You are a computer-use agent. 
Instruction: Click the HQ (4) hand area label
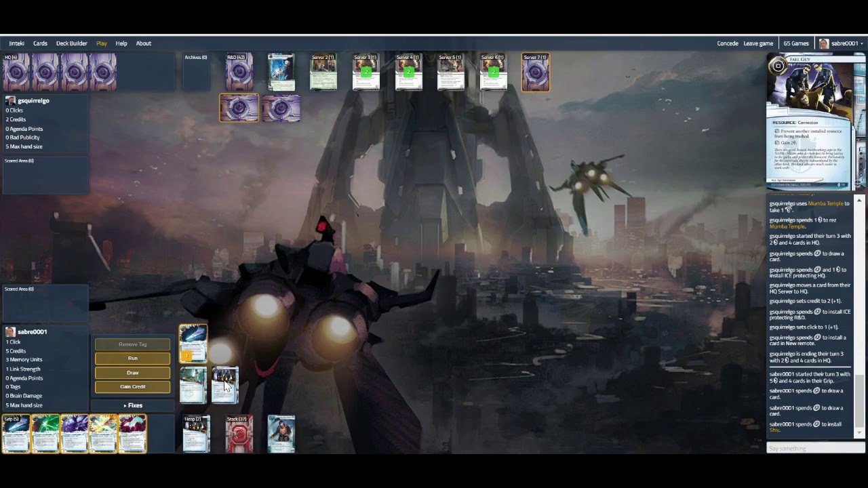pyautogui.click(x=10, y=58)
